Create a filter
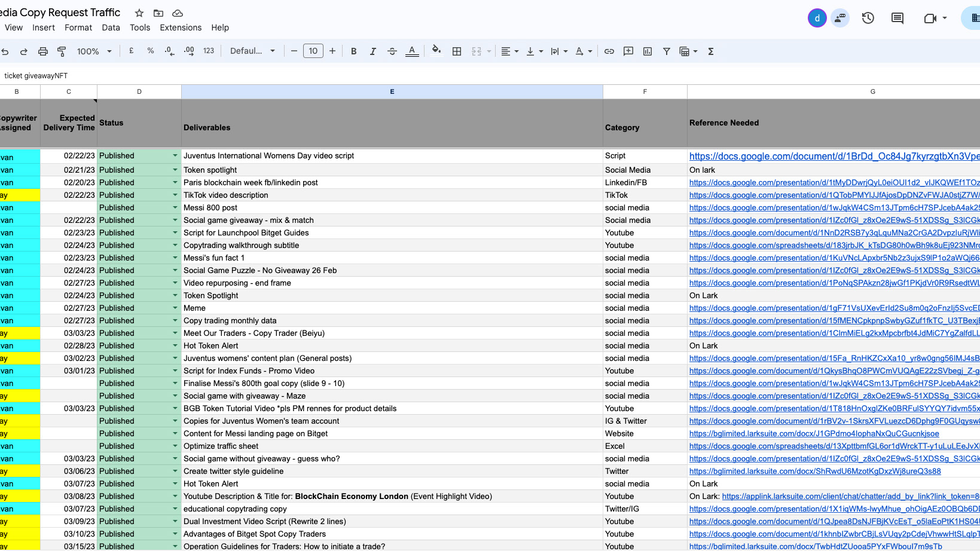This screenshot has width=980, height=551. 667,51
